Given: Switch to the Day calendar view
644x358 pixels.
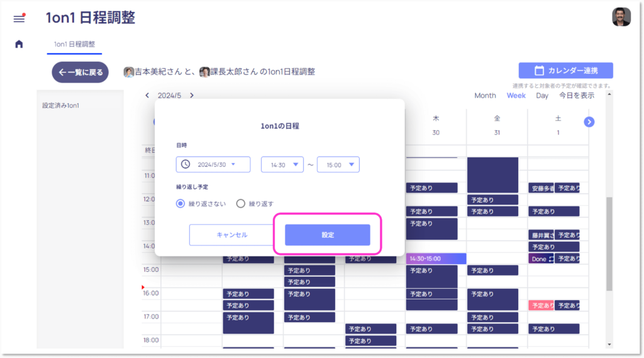Looking at the screenshot, I should 541,96.
